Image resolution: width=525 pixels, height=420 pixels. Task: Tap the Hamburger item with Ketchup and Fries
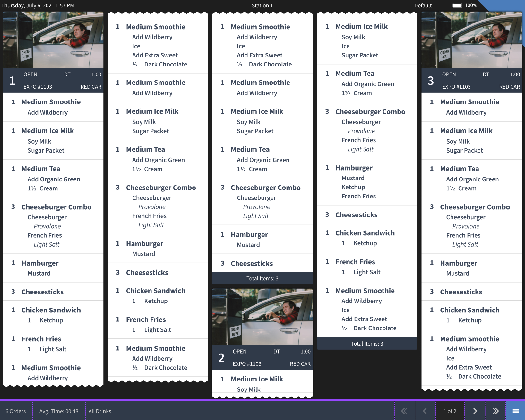point(367,182)
